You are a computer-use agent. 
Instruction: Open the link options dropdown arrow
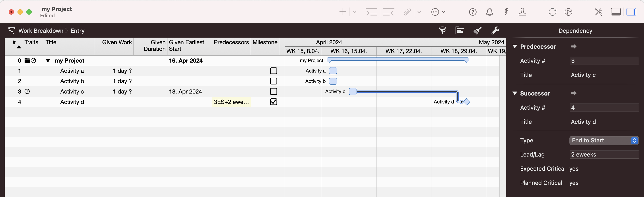(x=419, y=12)
